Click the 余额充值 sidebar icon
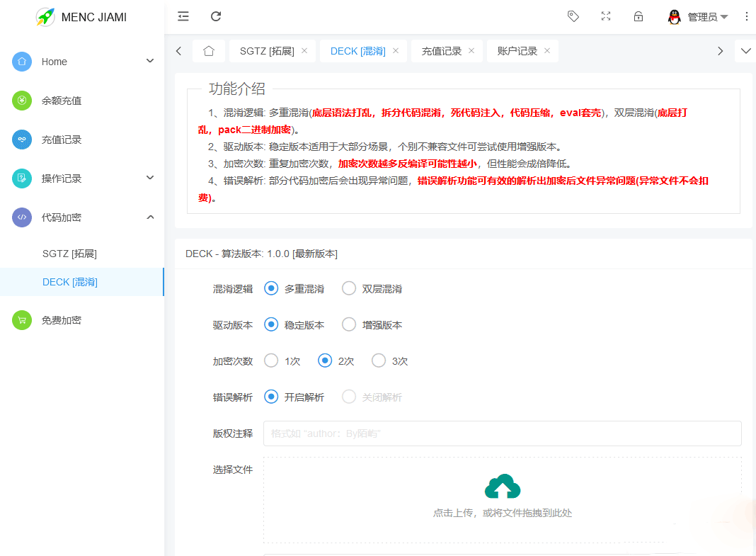This screenshot has height=556, width=756. (x=22, y=101)
